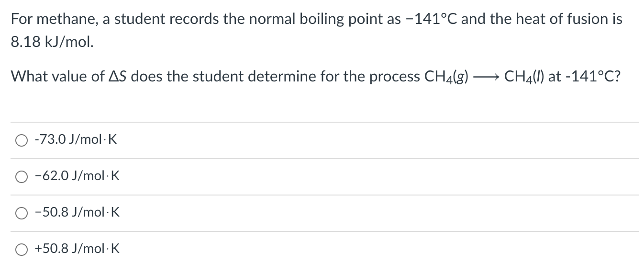Click the +50.8 J/mol·K answer text
Image resolution: width=644 pixels, height=276 pixels.
[77, 249]
